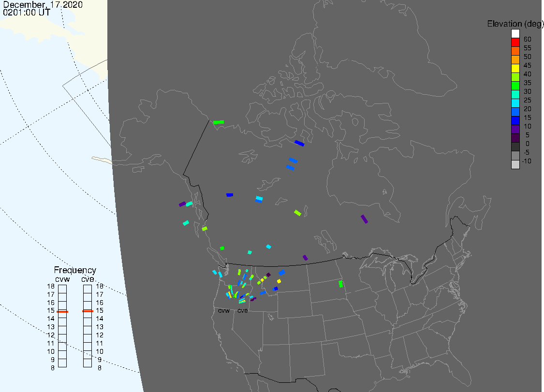The image size is (544, 392).
Task: Click the yellow-green scatter marker west of Hudson Bay
Action: (x=297, y=213)
